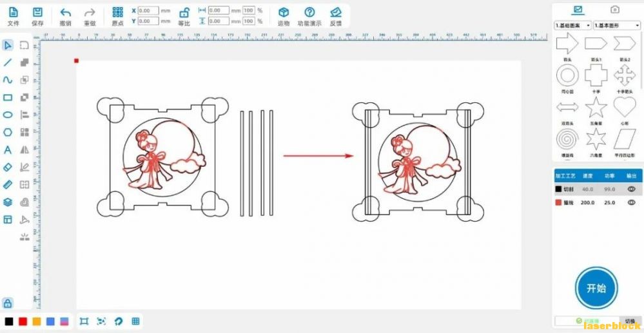The width and height of the screenshot is (644, 333).
Task: Insert the 五角星 five-point star shape
Action: point(596,108)
